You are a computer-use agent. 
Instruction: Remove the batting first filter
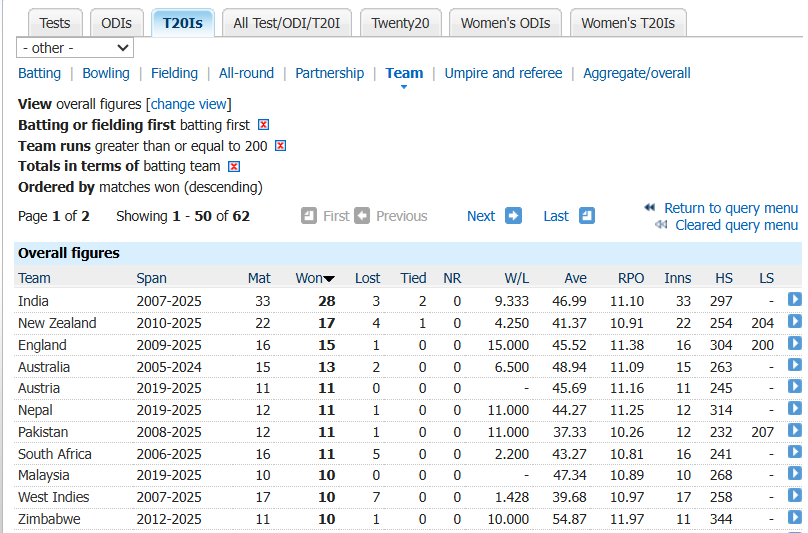pyautogui.click(x=263, y=125)
